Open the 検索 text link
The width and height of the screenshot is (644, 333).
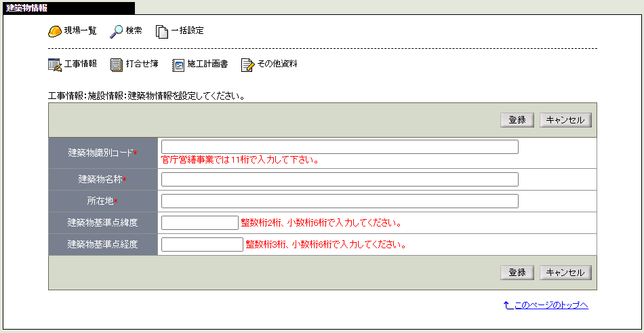[134, 31]
